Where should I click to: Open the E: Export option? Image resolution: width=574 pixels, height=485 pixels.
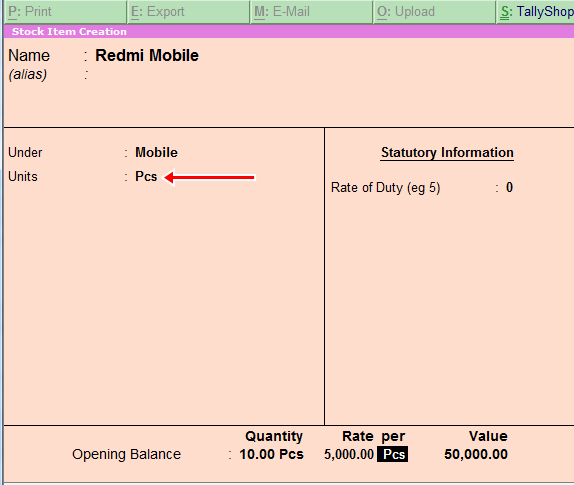click(x=189, y=12)
